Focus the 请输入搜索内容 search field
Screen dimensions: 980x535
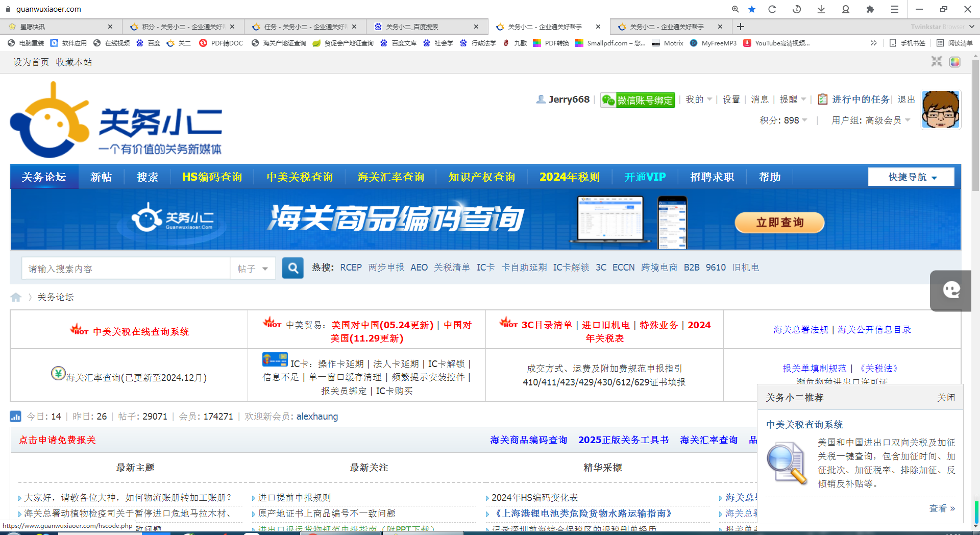(126, 269)
